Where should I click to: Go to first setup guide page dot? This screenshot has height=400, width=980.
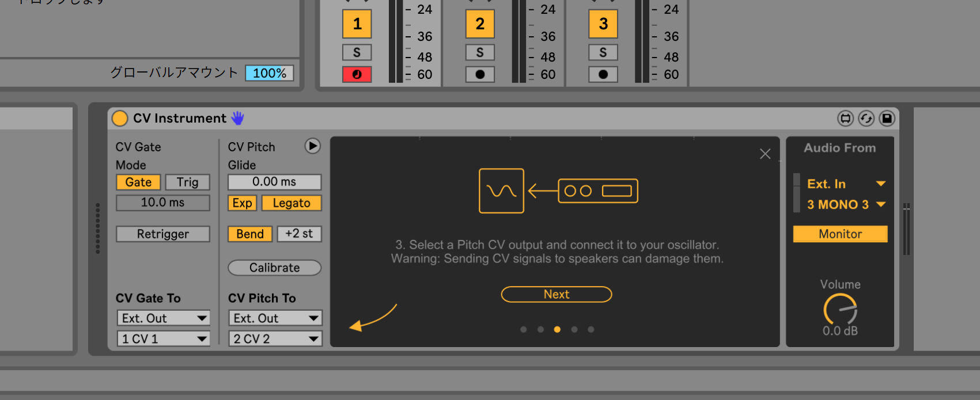523,329
